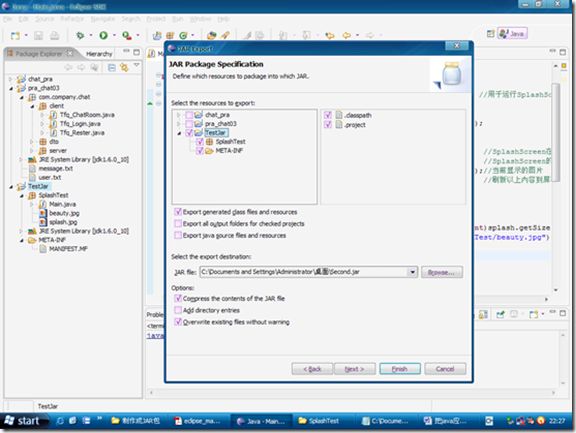Enable Export all output folders for checked projects
This screenshot has height=433, width=576.
178,224
